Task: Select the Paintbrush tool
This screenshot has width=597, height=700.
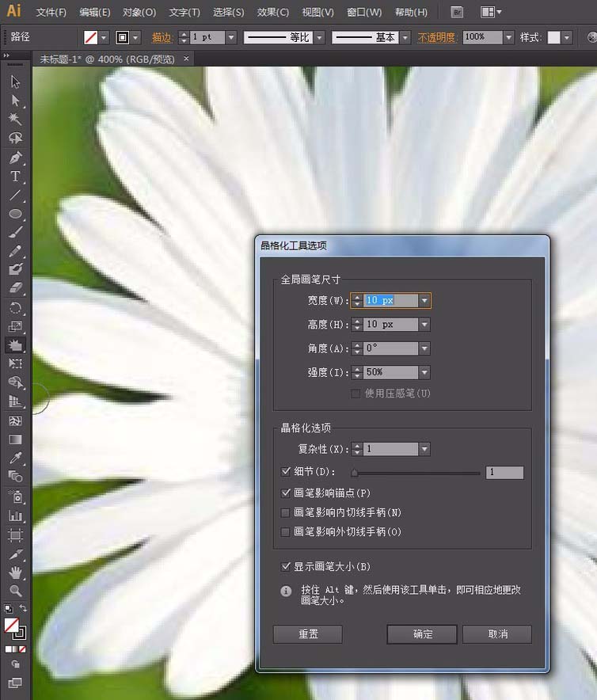Action: coord(15,233)
